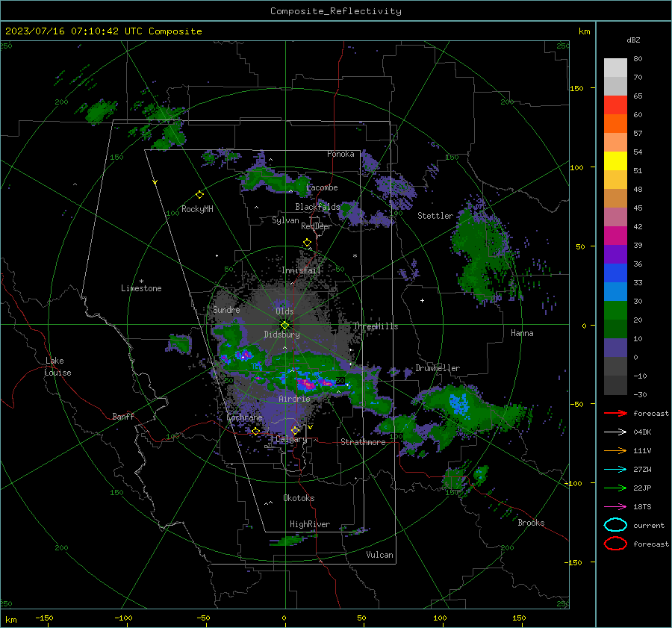This screenshot has width=672, height=628.
Task: Click the Okotoks city label
Action: tap(299, 498)
